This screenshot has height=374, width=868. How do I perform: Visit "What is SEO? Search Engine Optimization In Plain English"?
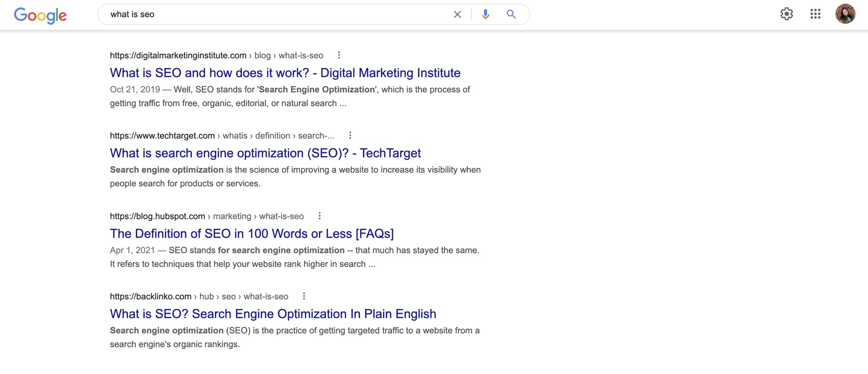point(273,314)
